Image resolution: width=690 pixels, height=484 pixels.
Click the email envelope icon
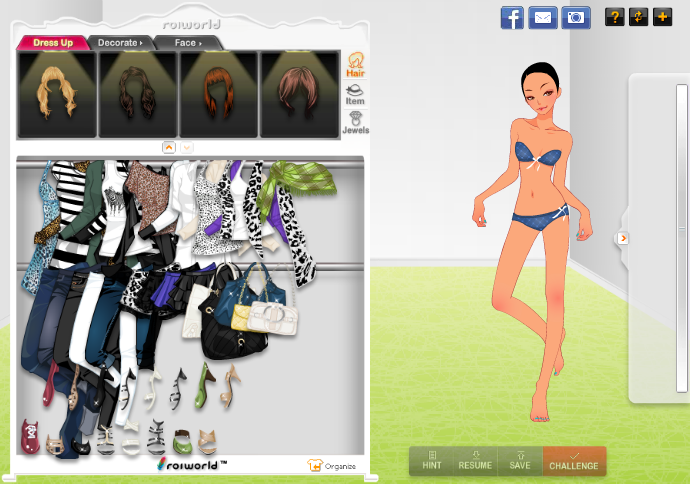pyautogui.click(x=543, y=17)
